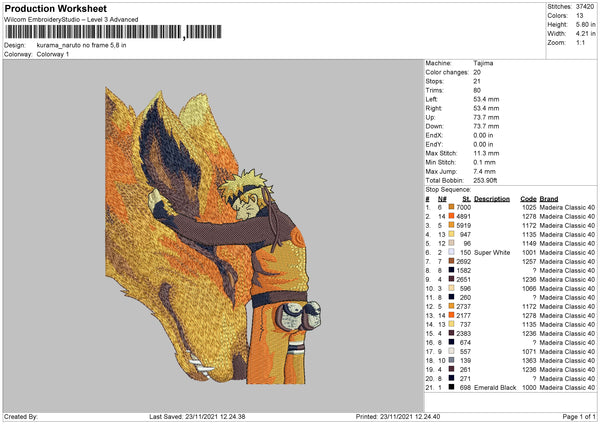Select the swatch for stop 5 code 1149
The width and height of the screenshot is (600, 424).
click(x=452, y=243)
